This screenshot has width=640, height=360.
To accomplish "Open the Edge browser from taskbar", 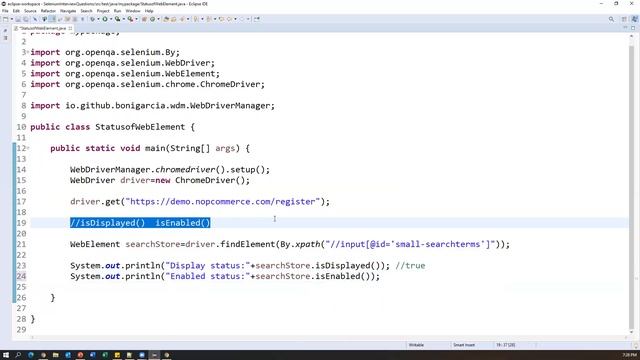I will pyautogui.click(x=31, y=355).
